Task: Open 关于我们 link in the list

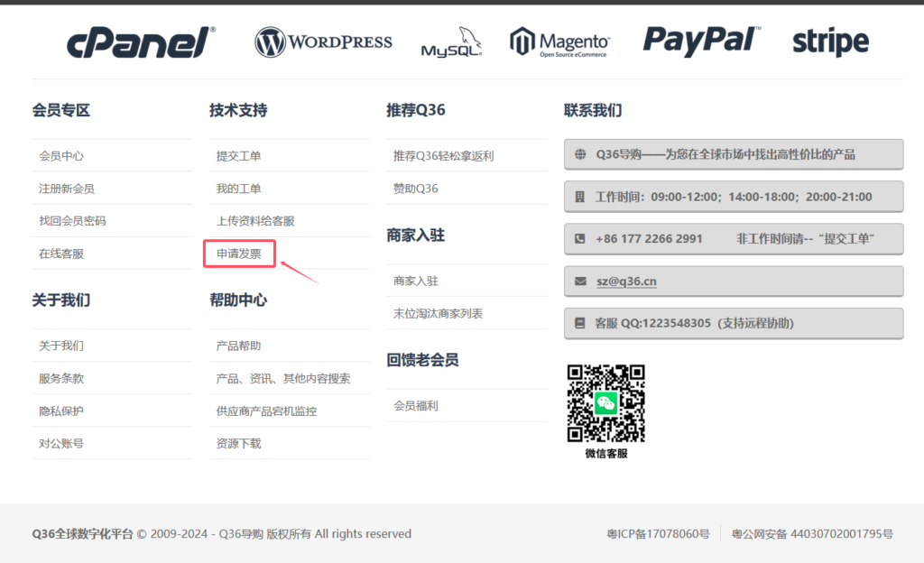Action: (61, 346)
